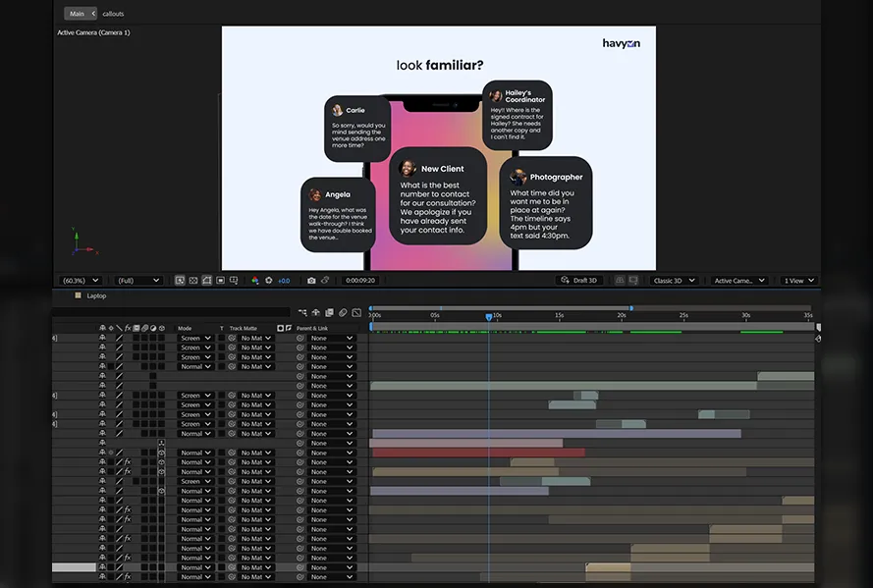The image size is (873, 588).
Task: Click the Active Camera (Camera 1) label
Action: tap(93, 32)
